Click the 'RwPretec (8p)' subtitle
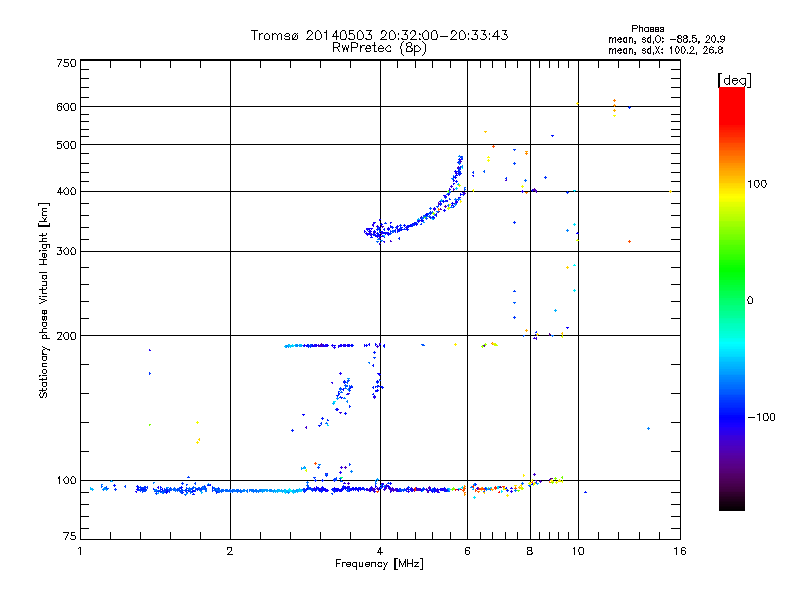Image resolution: width=800 pixels, height=600 pixels. [x=380, y=48]
